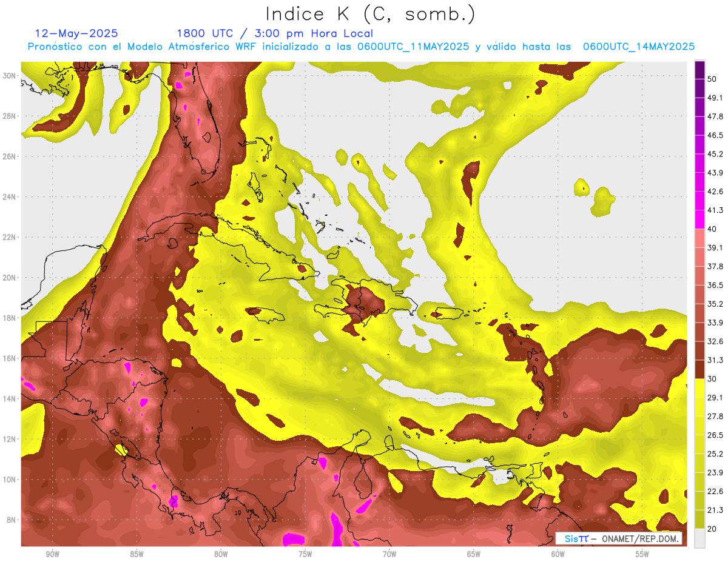Pick the darkest purple swatch above 50

[700, 70]
